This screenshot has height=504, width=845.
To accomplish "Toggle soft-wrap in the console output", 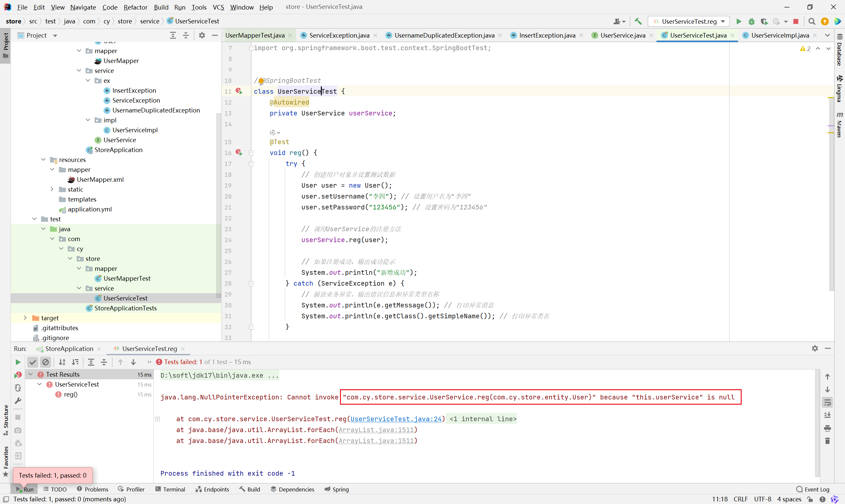I will [x=827, y=402].
